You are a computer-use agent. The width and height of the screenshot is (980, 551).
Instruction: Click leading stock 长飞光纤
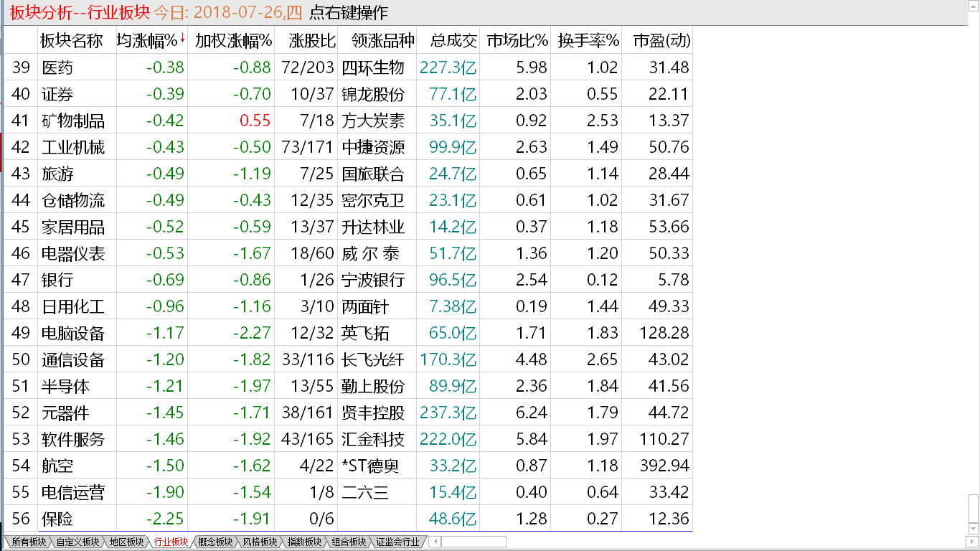click(x=373, y=359)
